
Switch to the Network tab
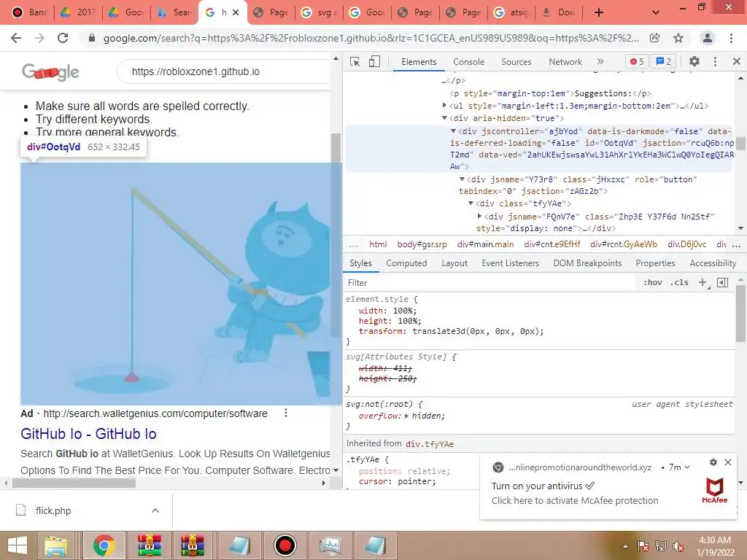(x=565, y=62)
